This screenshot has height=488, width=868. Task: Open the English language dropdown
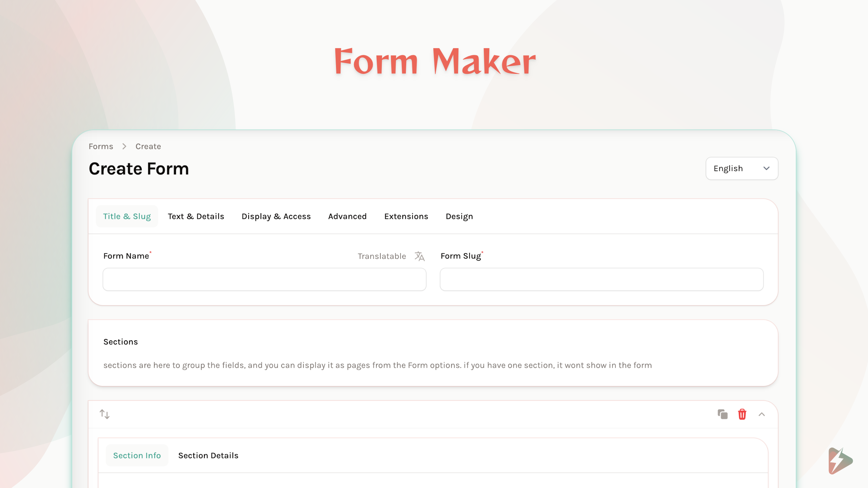tap(741, 168)
